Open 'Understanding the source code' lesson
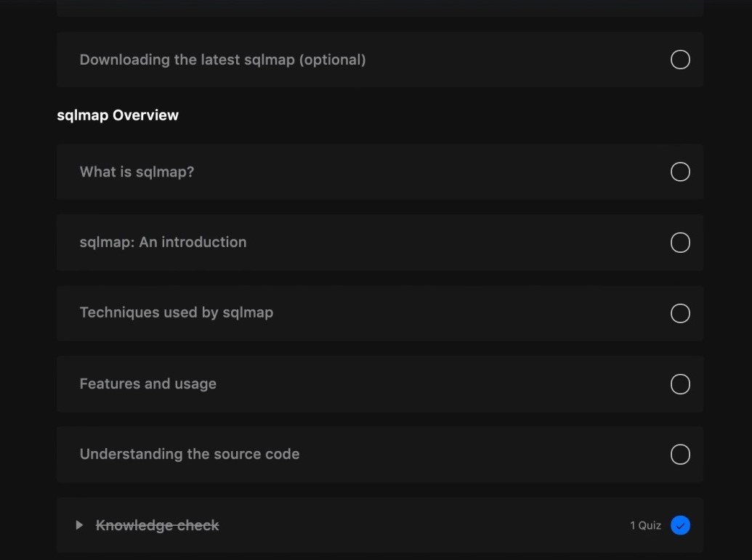 (x=190, y=454)
